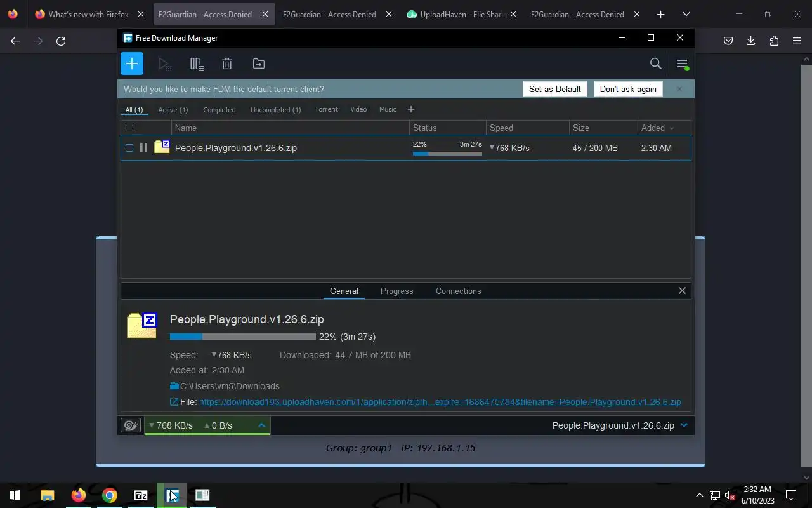Screen dimensions: 812x508
Task: Switch to Progress details tab
Action: click(396, 291)
